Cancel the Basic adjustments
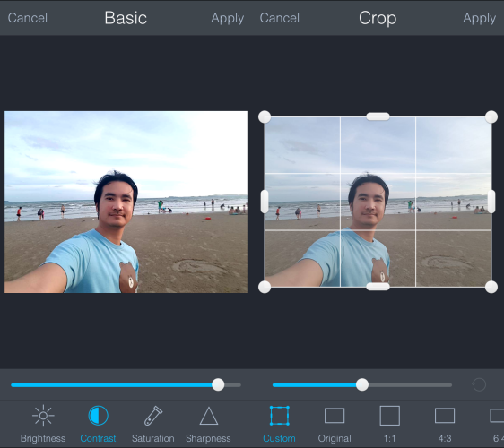 tap(28, 18)
